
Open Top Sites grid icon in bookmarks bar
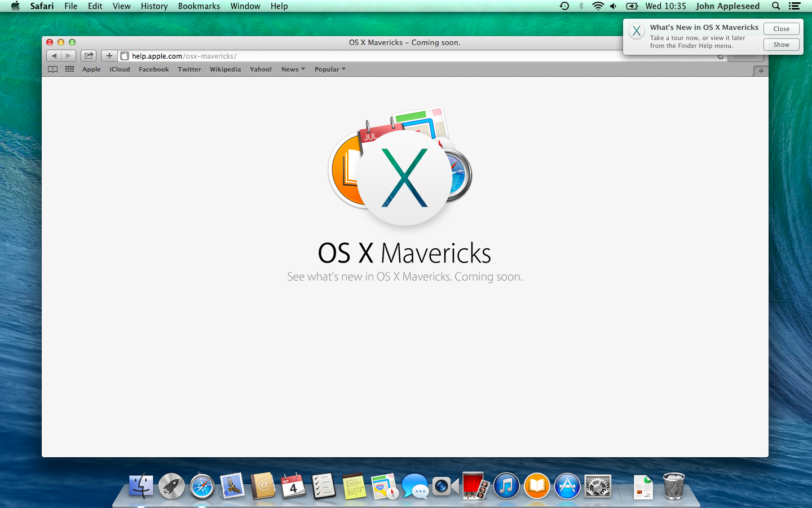[70, 69]
